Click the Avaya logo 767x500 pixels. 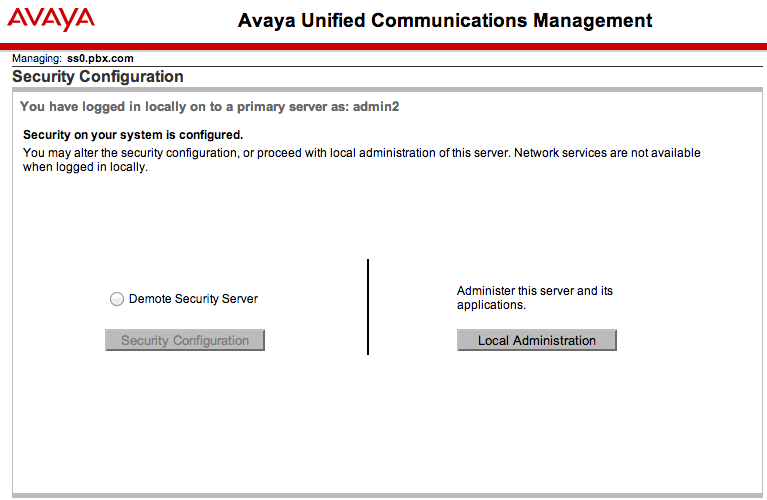tap(51, 20)
